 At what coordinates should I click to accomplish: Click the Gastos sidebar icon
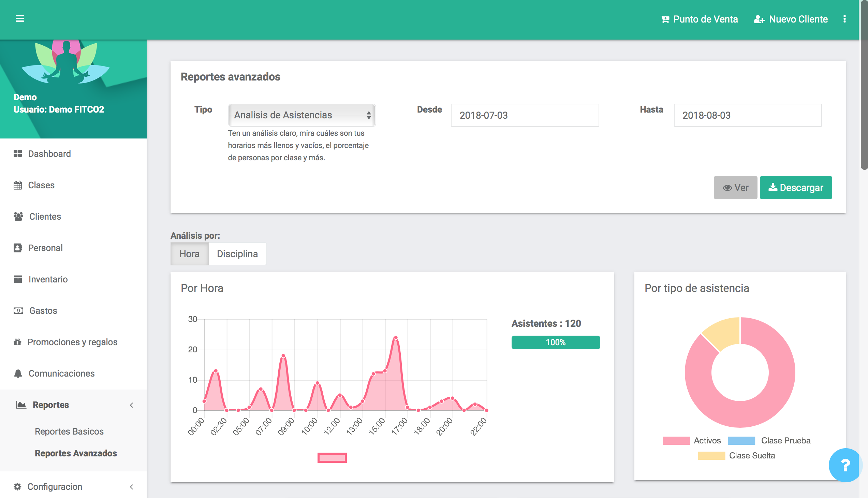pos(18,310)
